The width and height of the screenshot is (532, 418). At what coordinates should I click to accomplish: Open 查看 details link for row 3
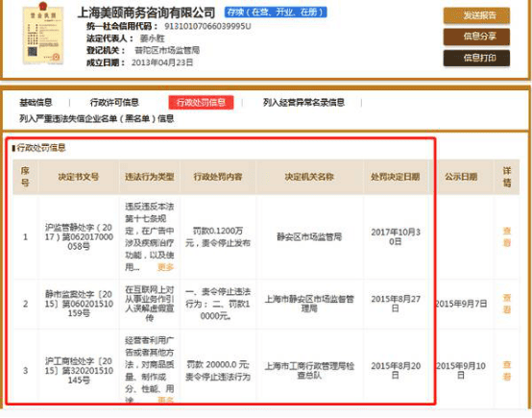point(507,371)
